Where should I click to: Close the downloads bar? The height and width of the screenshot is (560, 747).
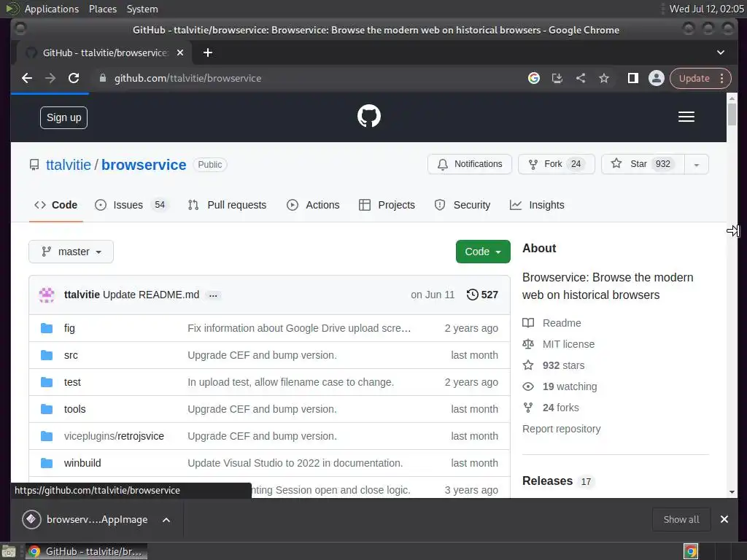pos(724,519)
